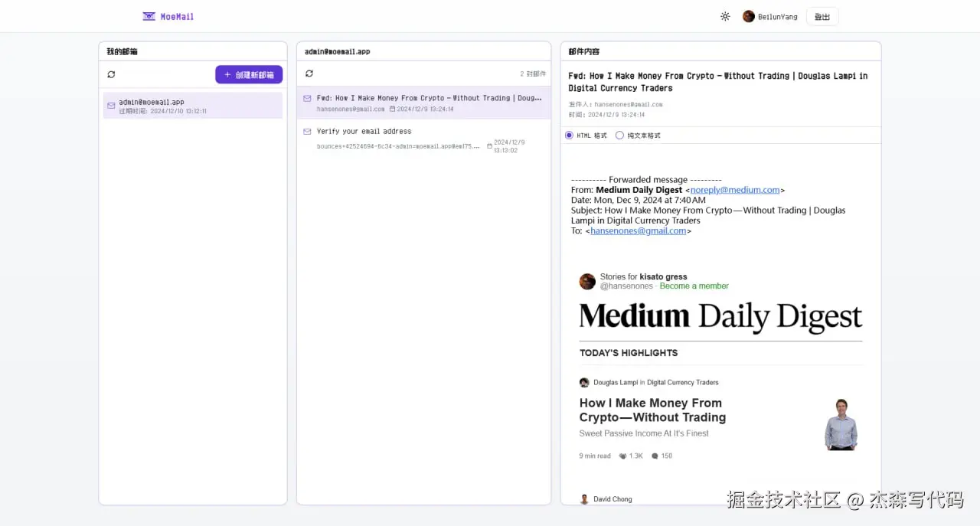Click the 9 min read label
The width and height of the screenshot is (980, 526).
595,456
